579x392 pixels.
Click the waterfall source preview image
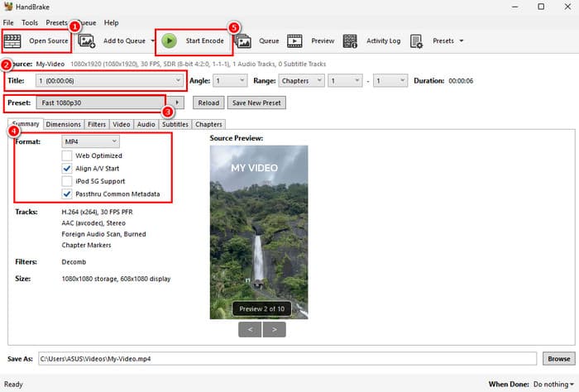[259, 232]
